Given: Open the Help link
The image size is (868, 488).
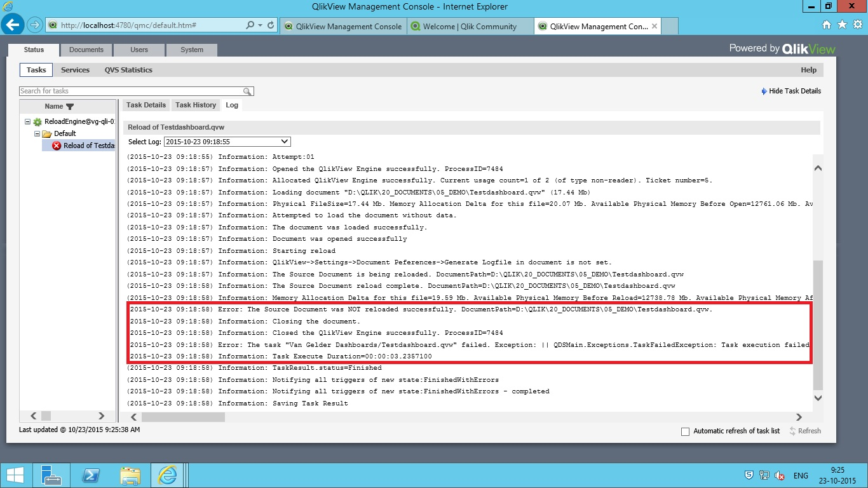Looking at the screenshot, I should 808,70.
